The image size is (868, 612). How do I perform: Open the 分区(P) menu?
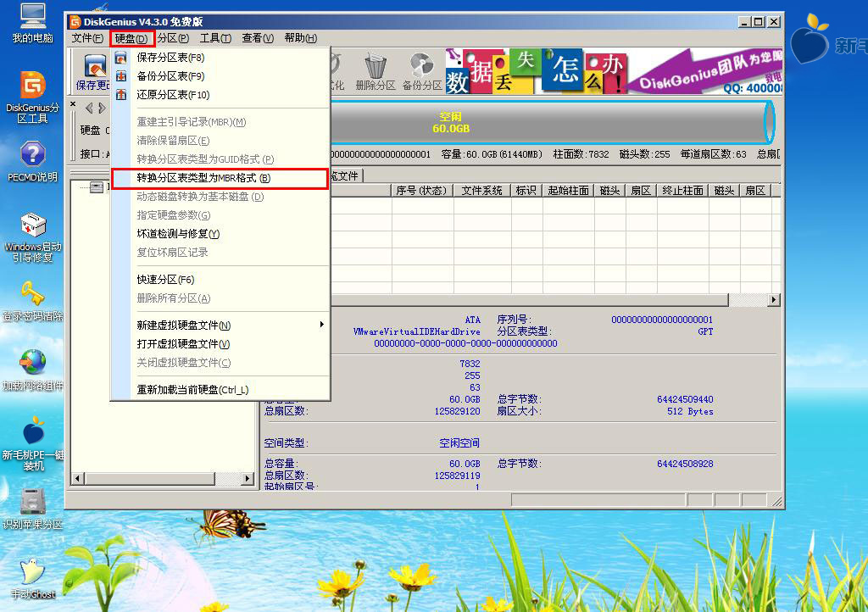click(x=173, y=38)
